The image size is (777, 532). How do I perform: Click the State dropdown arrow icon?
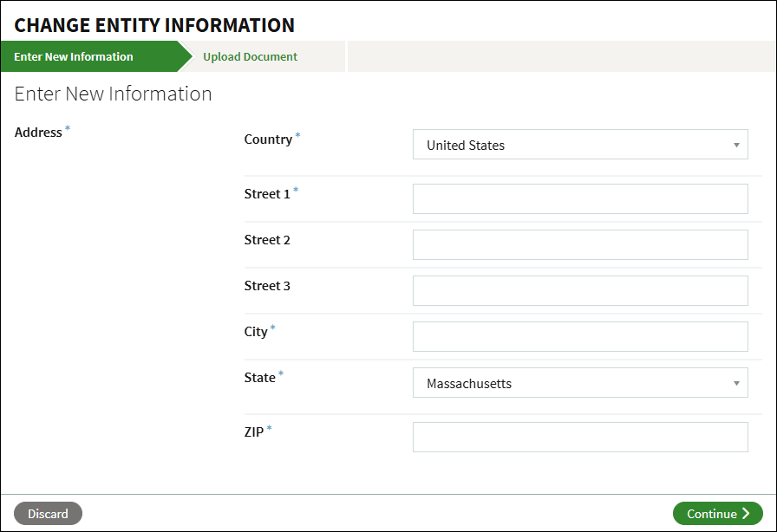(736, 383)
